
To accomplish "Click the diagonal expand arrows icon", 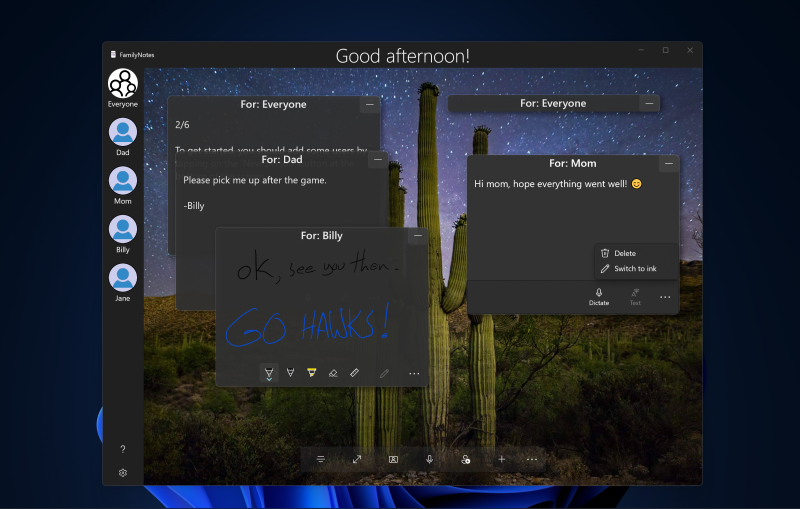I will coord(357,459).
